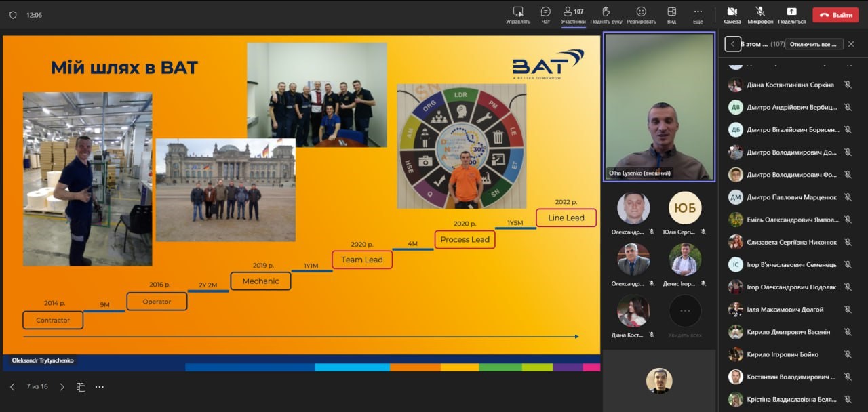The height and width of the screenshot is (412, 868).
Task: Open the Еще more options menu
Action: pyautogui.click(x=698, y=15)
